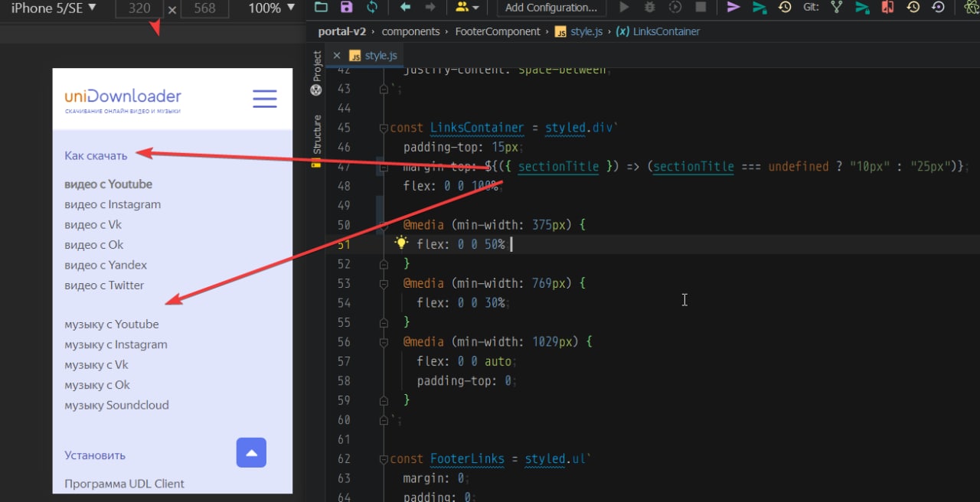Open the iPhone 5/SE device dropdown
This screenshot has width=980, height=502.
[54, 8]
